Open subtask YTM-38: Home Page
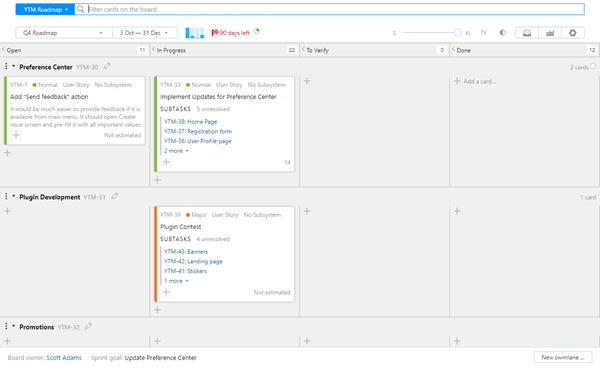The width and height of the screenshot is (600, 374). click(x=191, y=122)
